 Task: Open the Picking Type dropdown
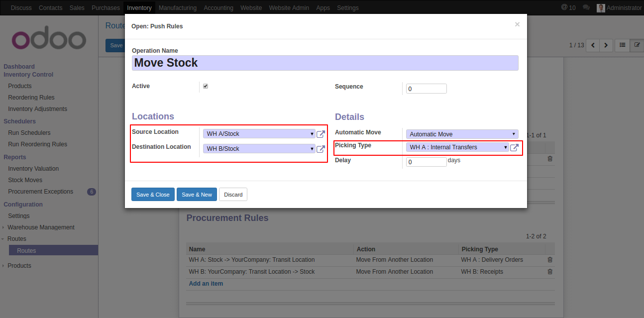[457, 147]
